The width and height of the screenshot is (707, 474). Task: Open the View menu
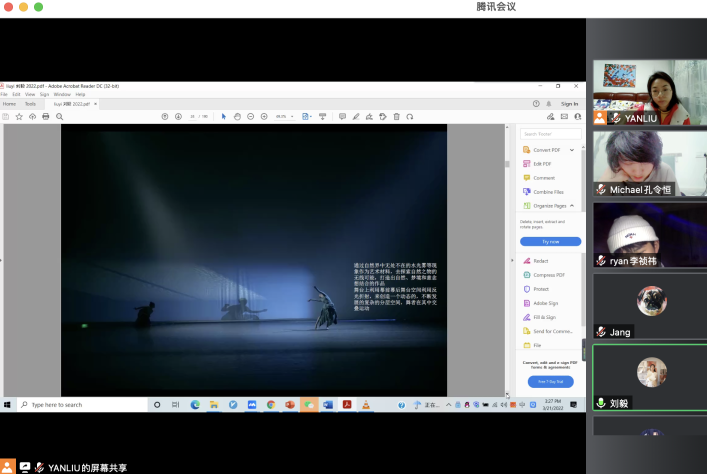pos(30,94)
